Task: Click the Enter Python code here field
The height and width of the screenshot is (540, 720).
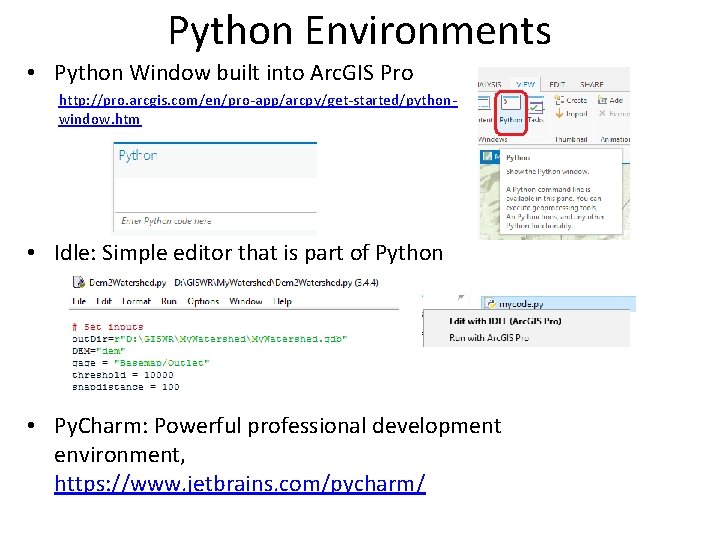Action: point(215,221)
